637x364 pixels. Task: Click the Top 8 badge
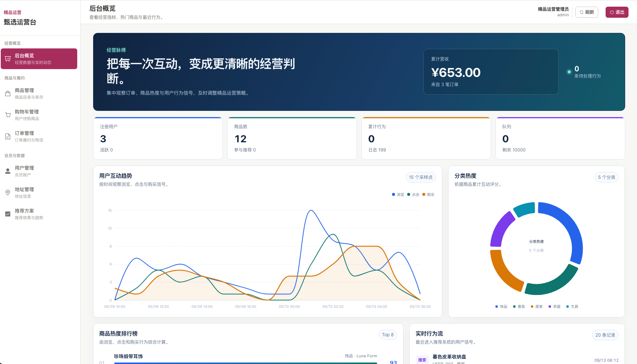pos(388,335)
